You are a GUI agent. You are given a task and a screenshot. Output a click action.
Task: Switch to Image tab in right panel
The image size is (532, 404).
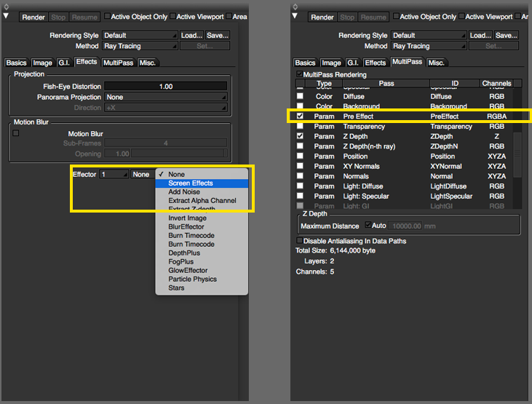pyautogui.click(x=331, y=63)
